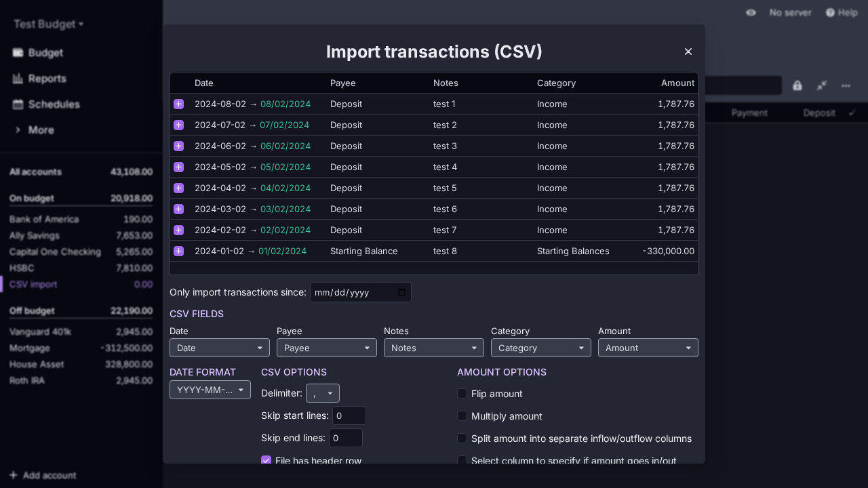Open the Help link
Screen dimensions: 868x488
point(841,13)
